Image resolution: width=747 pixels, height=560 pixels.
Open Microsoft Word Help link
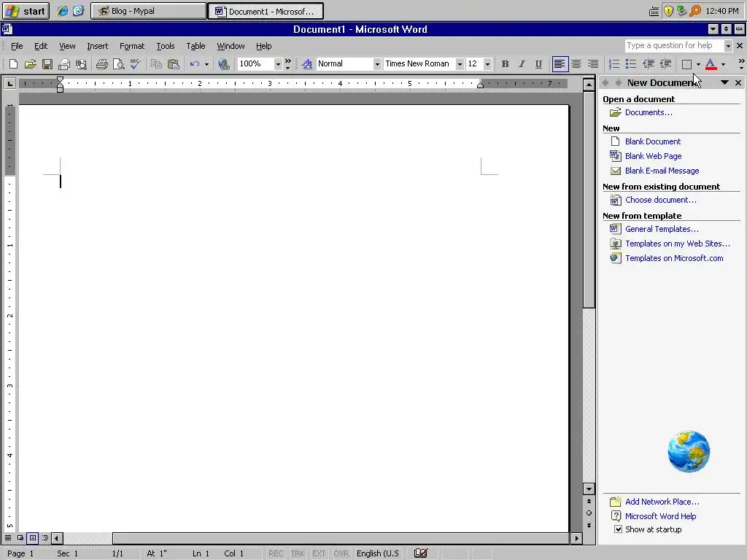point(660,516)
